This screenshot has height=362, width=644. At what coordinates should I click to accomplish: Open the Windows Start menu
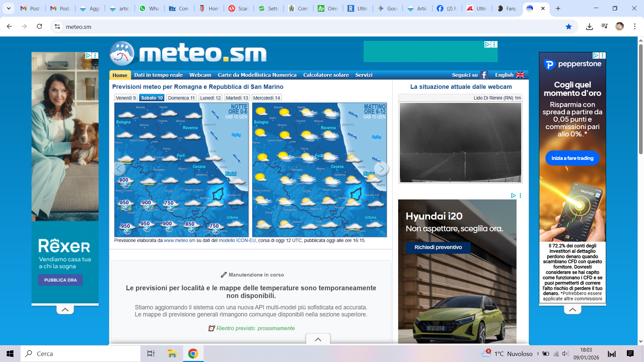pos(10,354)
